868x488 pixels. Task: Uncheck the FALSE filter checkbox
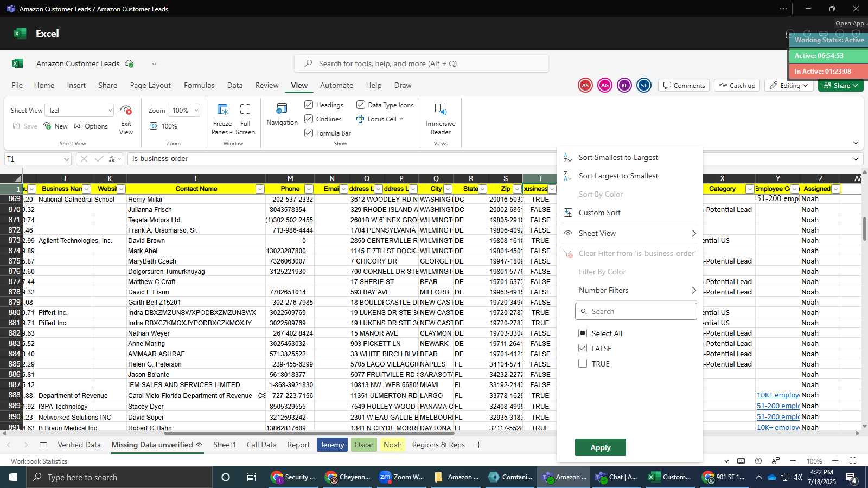(583, 348)
